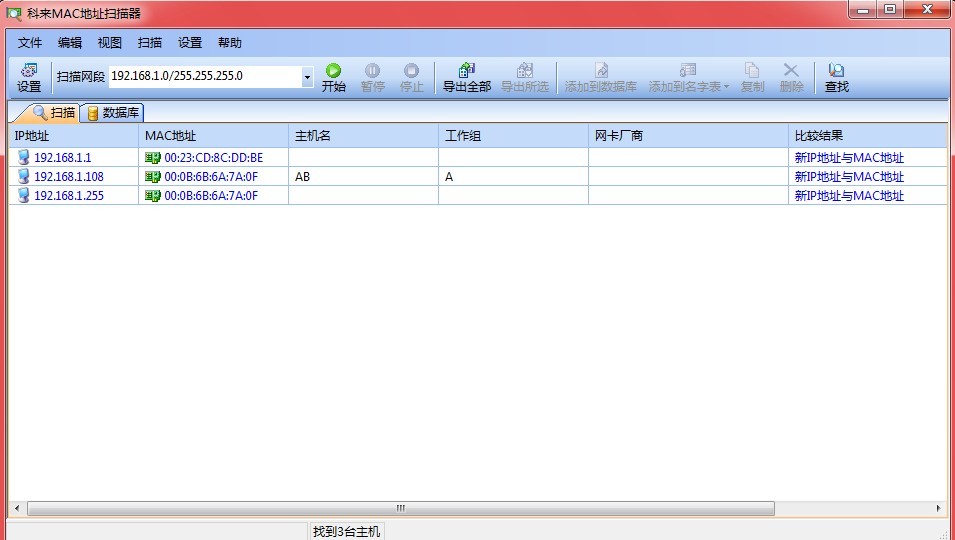The width and height of the screenshot is (955, 540).
Task: Click inside the 扫描网段 address field
Action: click(205, 76)
